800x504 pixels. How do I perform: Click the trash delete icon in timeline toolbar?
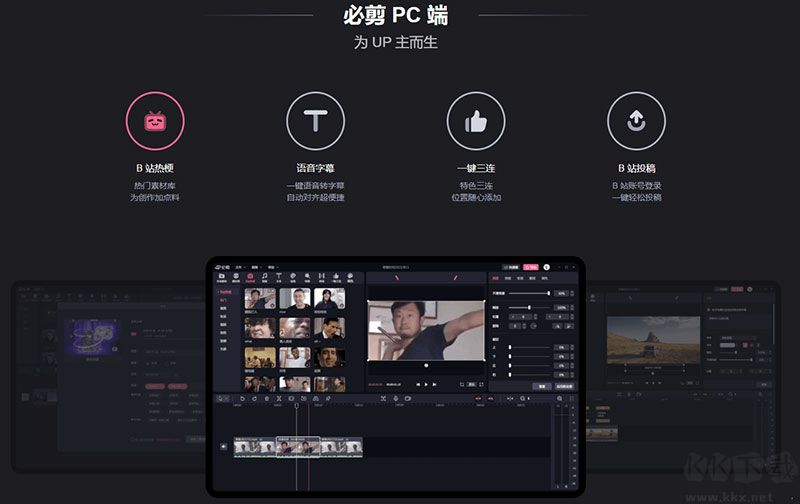coord(267,398)
